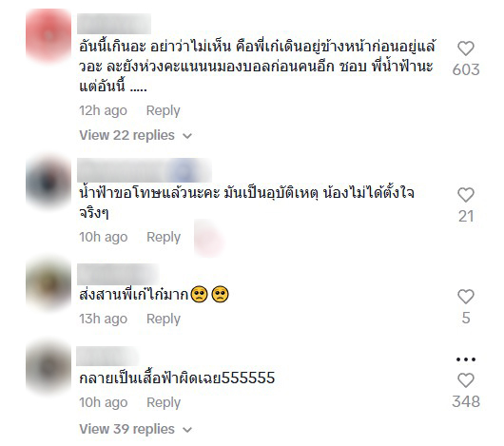Open second commenter's blurred username

point(145,170)
